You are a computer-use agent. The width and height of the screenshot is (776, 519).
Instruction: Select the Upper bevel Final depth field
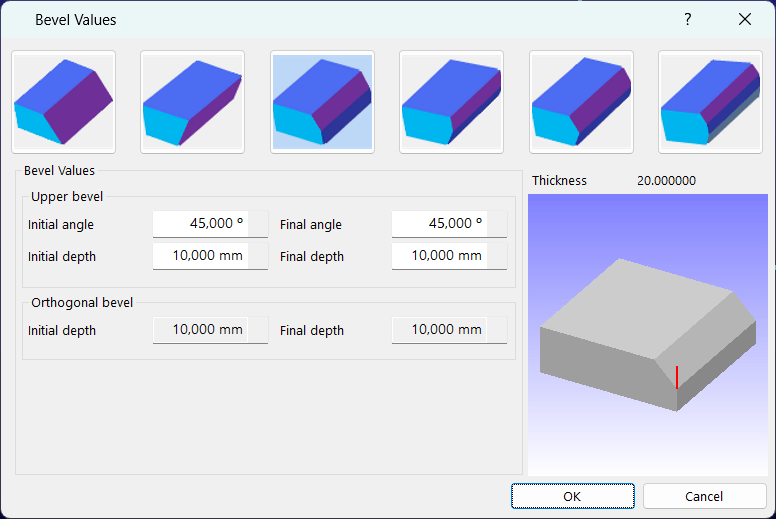click(x=449, y=256)
